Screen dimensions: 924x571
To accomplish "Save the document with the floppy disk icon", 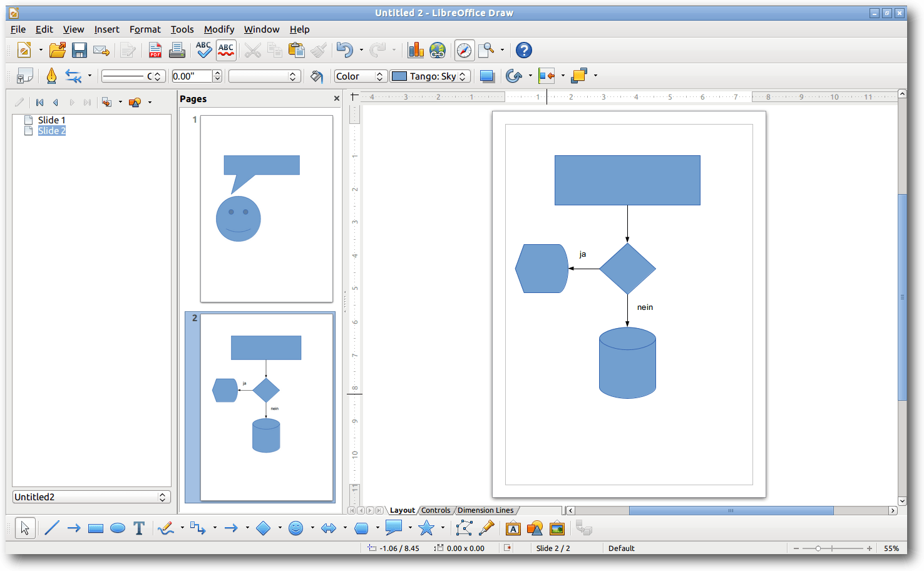I will 80,50.
